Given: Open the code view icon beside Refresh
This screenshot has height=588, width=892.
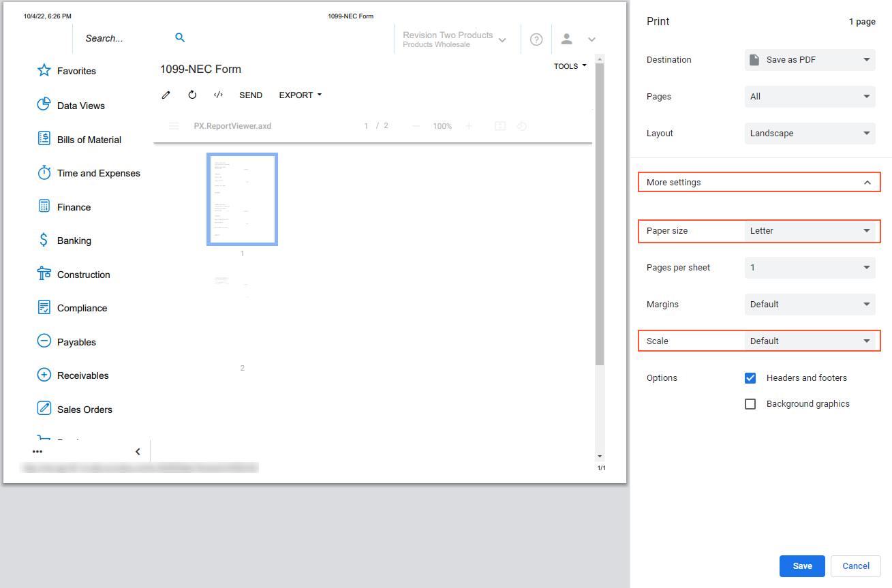Looking at the screenshot, I should (218, 95).
